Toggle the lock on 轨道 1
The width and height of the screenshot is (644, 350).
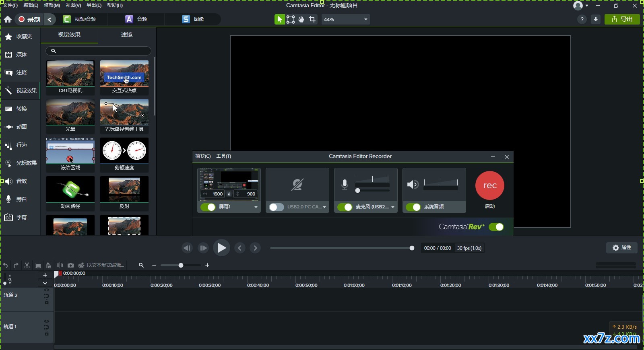(x=47, y=334)
